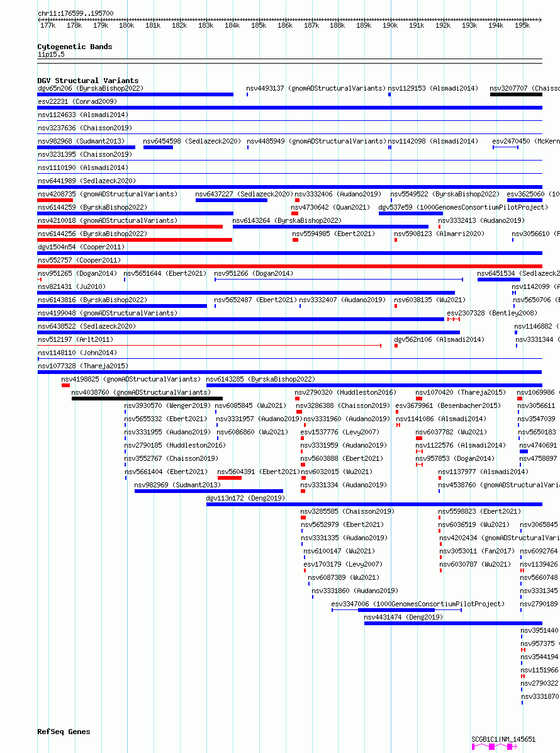Open nsv3231395 (Chaisson2019) entry

pyautogui.click(x=85, y=154)
